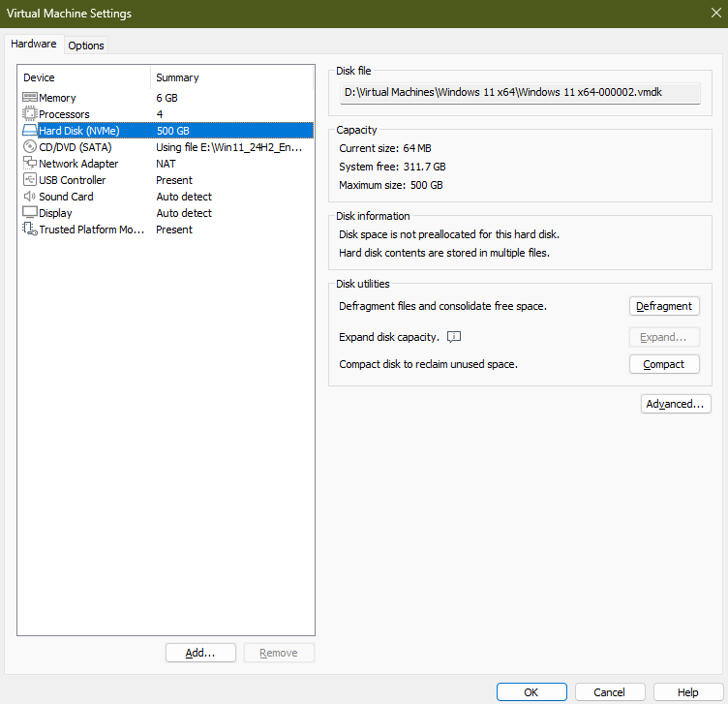Select the Hard Disk (NVMe) row label
This screenshot has height=704, width=728.
pyautogui.click(x=79, y=131)
